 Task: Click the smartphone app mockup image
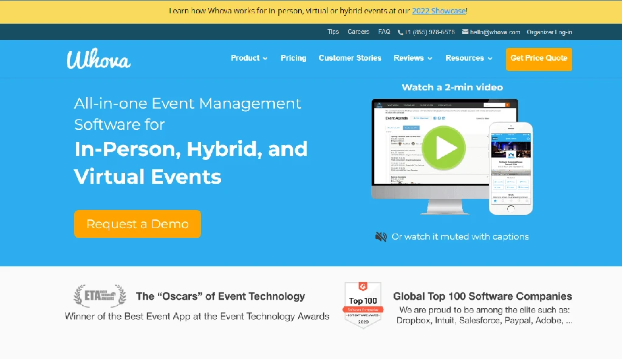(510, 168)
